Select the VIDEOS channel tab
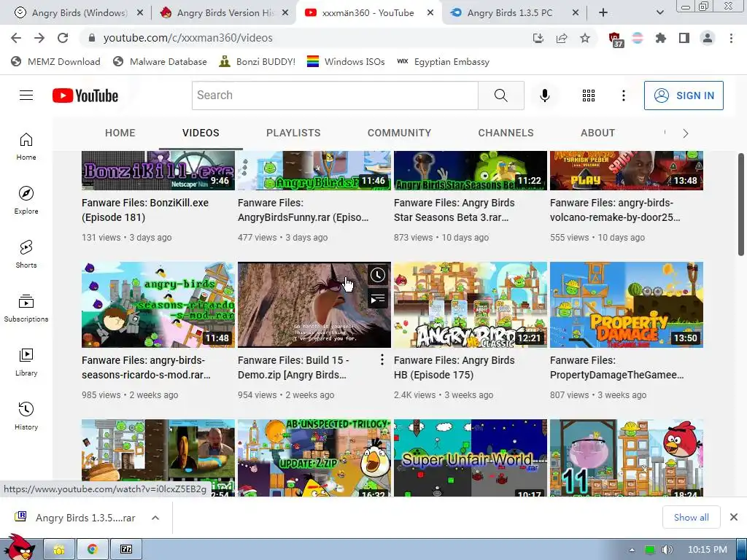The height and width of the screenshot is (560, 747). 201,133
